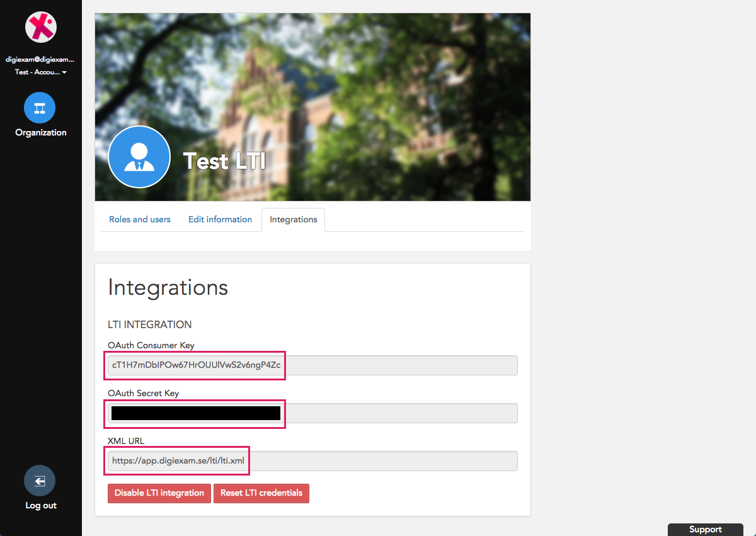This screenshot has width=756, height=536.
Task: Click the LTI INTEGRATION section label
Action: tap(150, 325)
